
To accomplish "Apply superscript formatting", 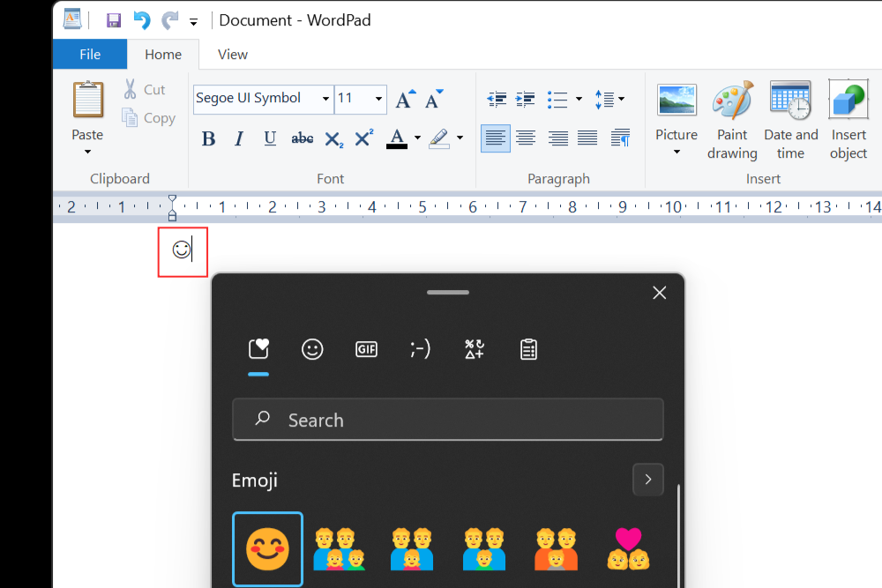I will [x=363, y=138].
